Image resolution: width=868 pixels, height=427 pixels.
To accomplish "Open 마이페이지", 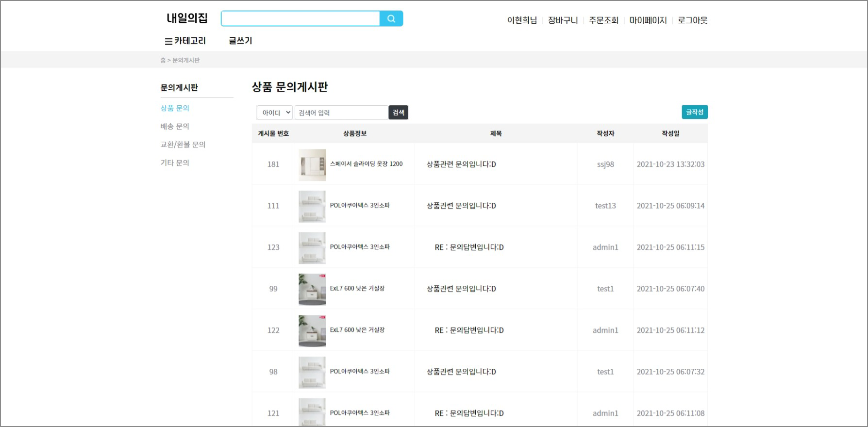I will pos(648,20).
